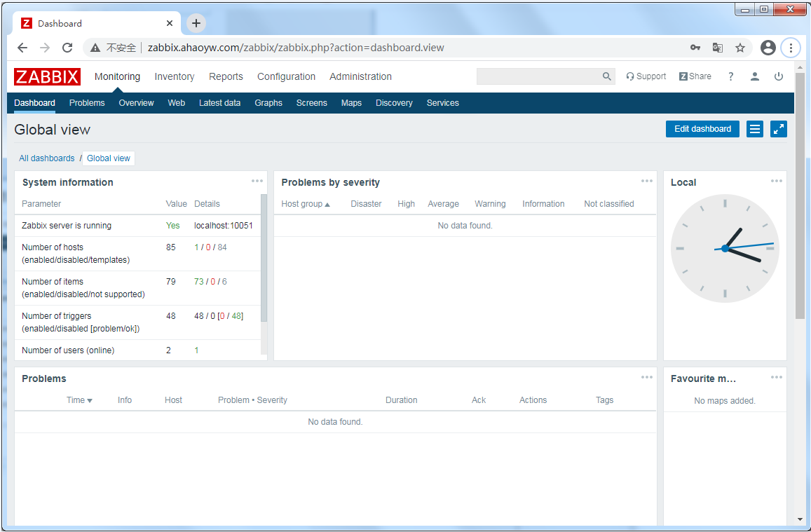
Task: Click System information widget scrollbar
Action: (x=264, y=259)
